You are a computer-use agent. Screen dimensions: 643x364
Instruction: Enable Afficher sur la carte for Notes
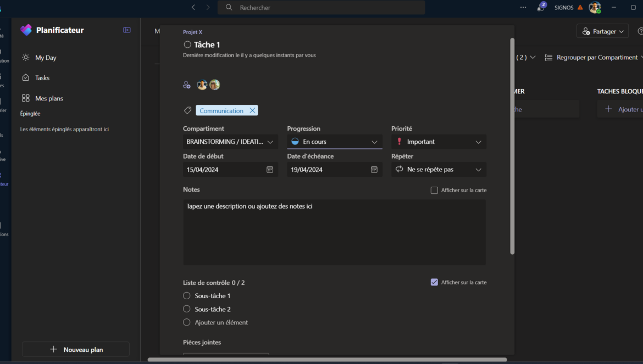434,191
